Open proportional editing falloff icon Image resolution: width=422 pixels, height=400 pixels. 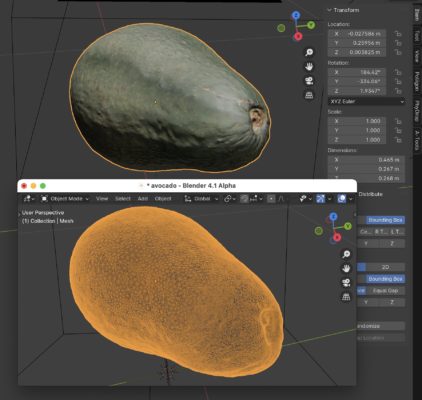point(281,199)
